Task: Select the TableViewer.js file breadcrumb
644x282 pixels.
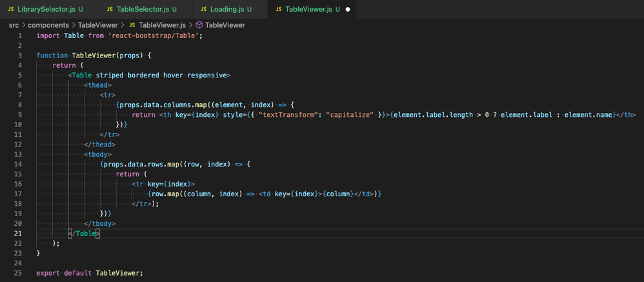Action: [163, 25]
